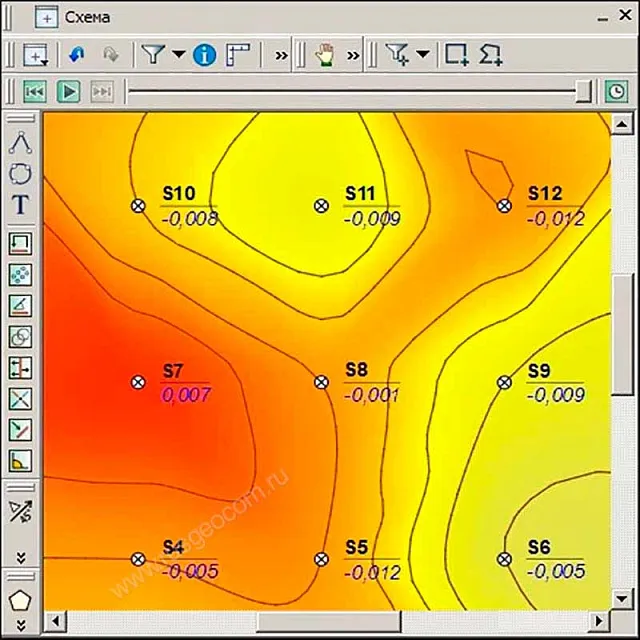Expand the hidden toolbar items after ruler
The image size is (640, 640).
click(x=281, y=55)
